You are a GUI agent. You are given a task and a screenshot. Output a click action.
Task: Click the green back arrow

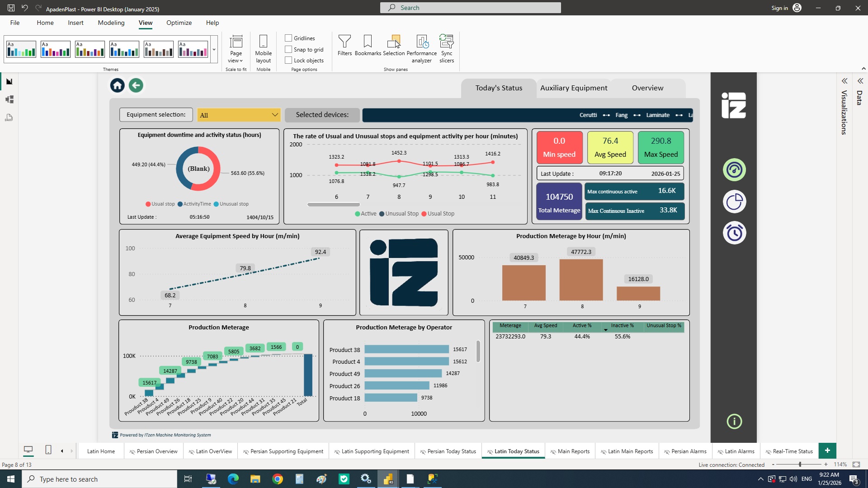click(x=136, y=85)
